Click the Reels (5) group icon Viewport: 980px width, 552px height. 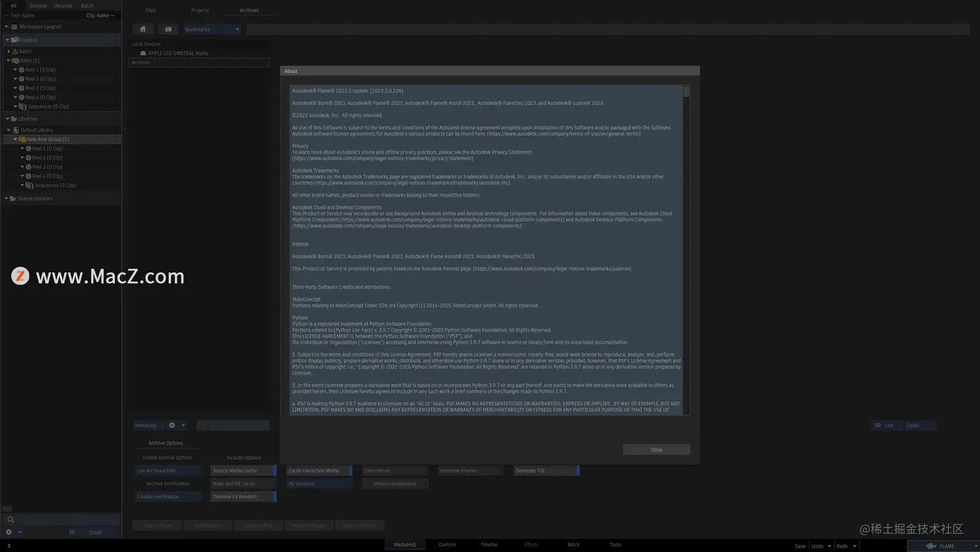tap(16, 60)
